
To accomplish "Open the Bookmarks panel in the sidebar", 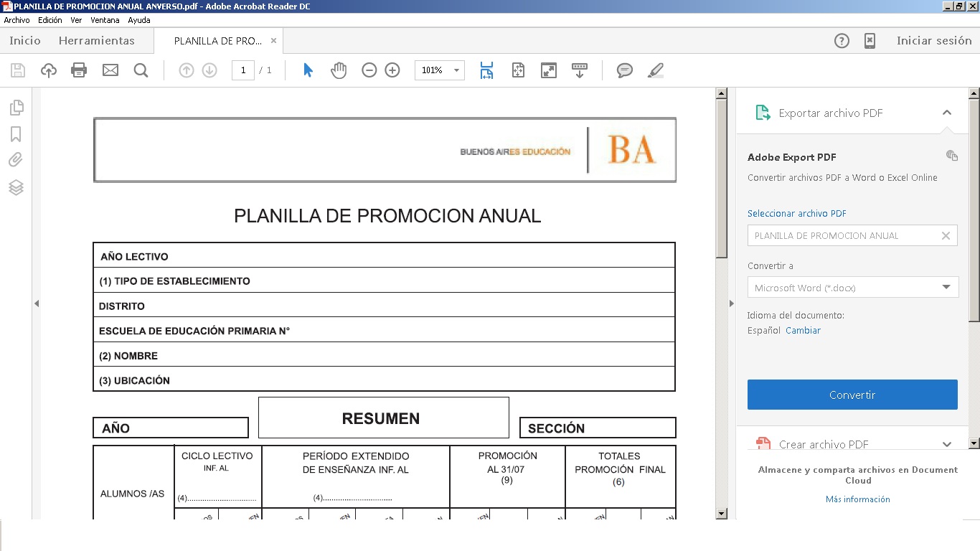I will [x=17, y=134].
